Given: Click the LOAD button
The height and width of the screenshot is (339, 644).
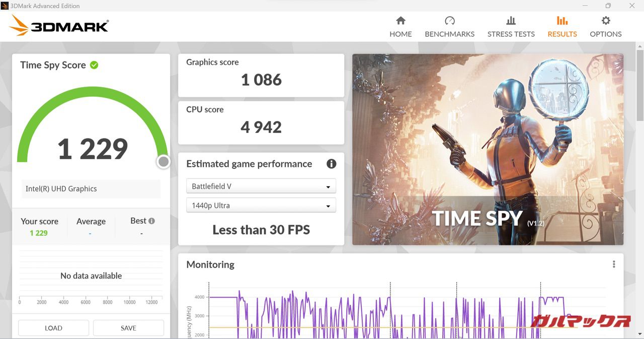Looking at the screenshot, I should click(x=53, y=328).
